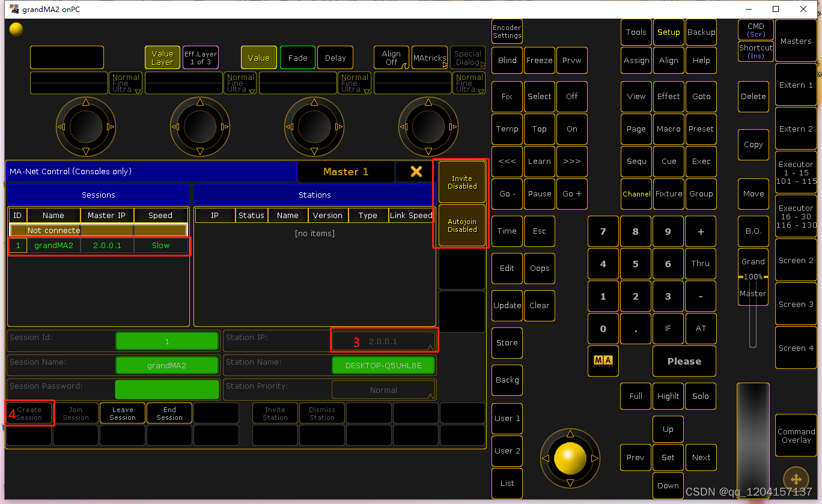Open fourth encoder Normal/Fine/Ultra resolution dropdown
822x504 pixels.
click(x=469, y=83)
